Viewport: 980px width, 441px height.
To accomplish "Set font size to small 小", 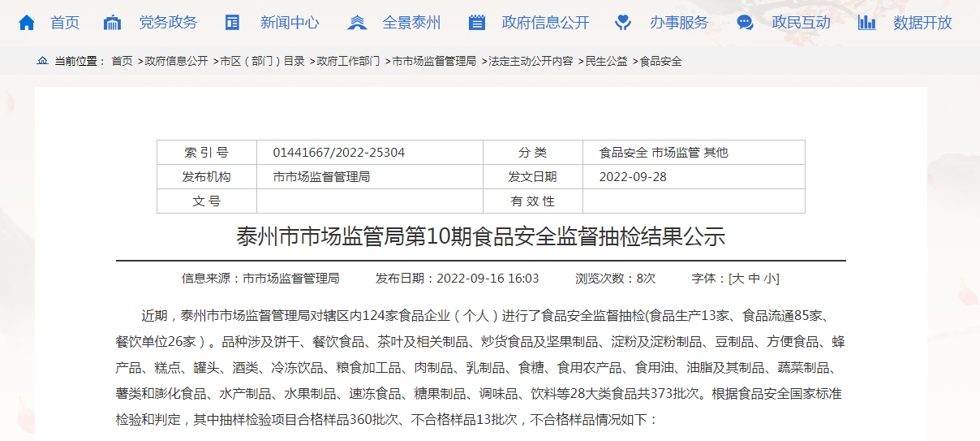I will click(769, 279).
